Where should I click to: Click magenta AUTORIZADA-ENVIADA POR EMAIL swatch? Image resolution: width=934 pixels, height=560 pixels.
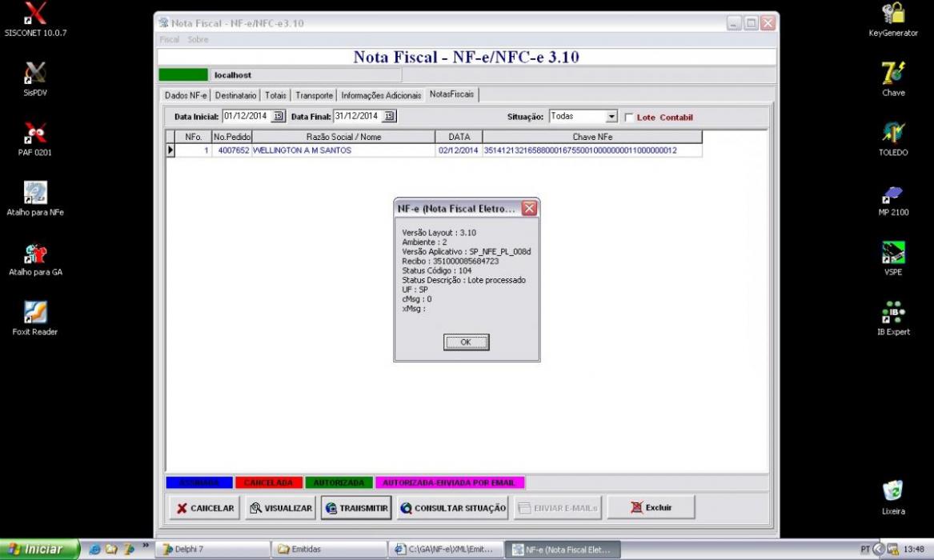[x=450, y=482]
